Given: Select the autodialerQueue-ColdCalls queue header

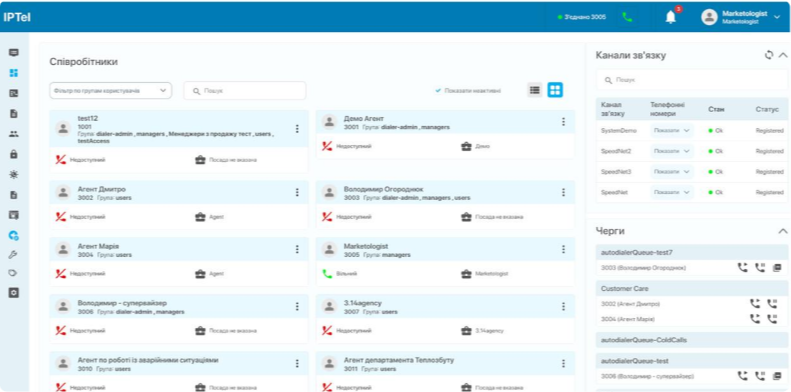Looking at the screenshot, I should [x=692, y=340].
